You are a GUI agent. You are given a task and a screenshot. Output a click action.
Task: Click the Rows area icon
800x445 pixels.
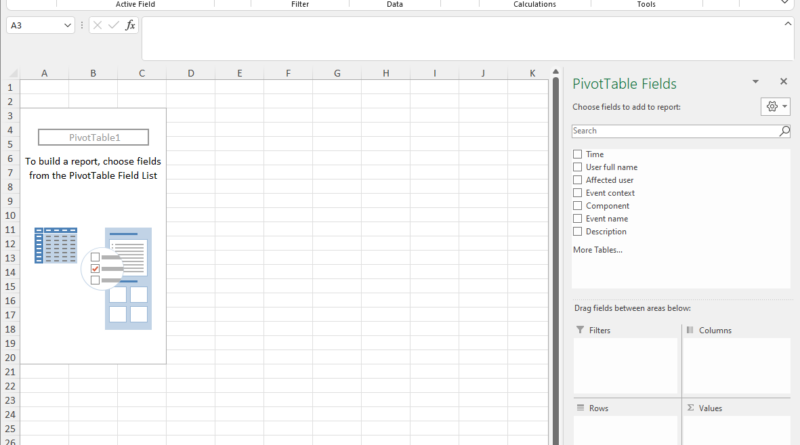pos(580,408)
